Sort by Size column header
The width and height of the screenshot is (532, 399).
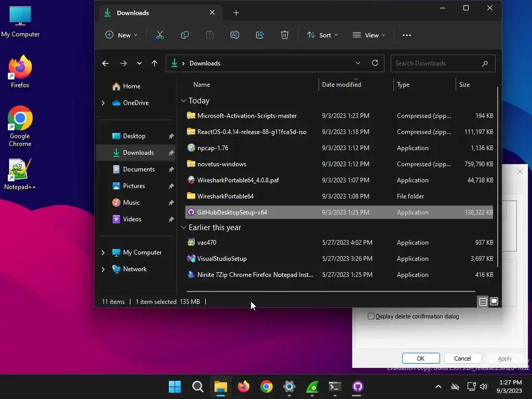475,85
